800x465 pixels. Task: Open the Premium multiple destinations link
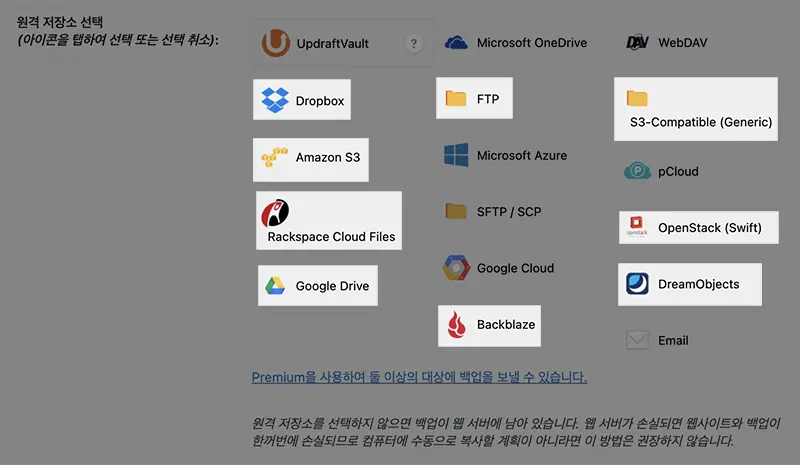[x=419, y=377]
